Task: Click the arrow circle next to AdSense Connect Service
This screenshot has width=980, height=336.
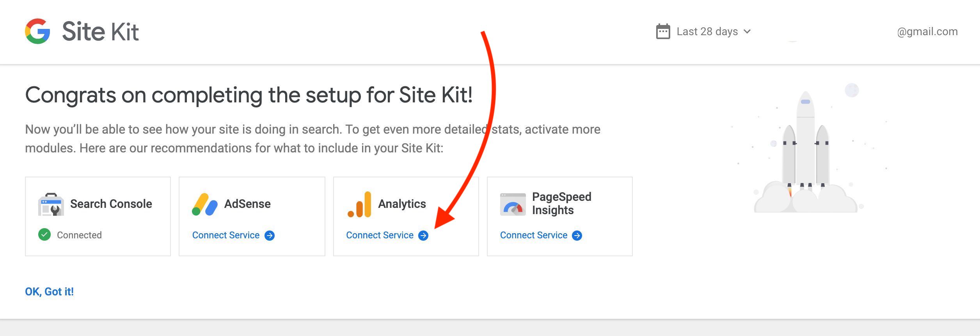Action: [x=270, y=236]
